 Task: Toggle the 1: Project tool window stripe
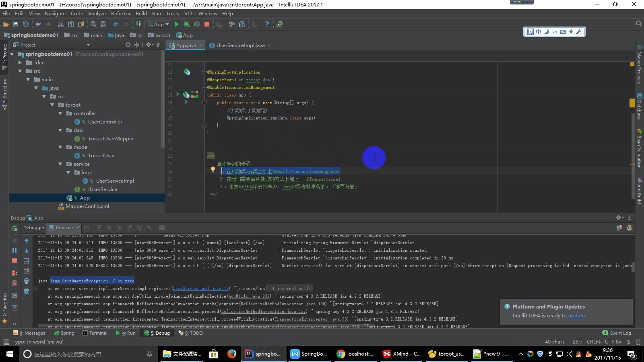5,56
